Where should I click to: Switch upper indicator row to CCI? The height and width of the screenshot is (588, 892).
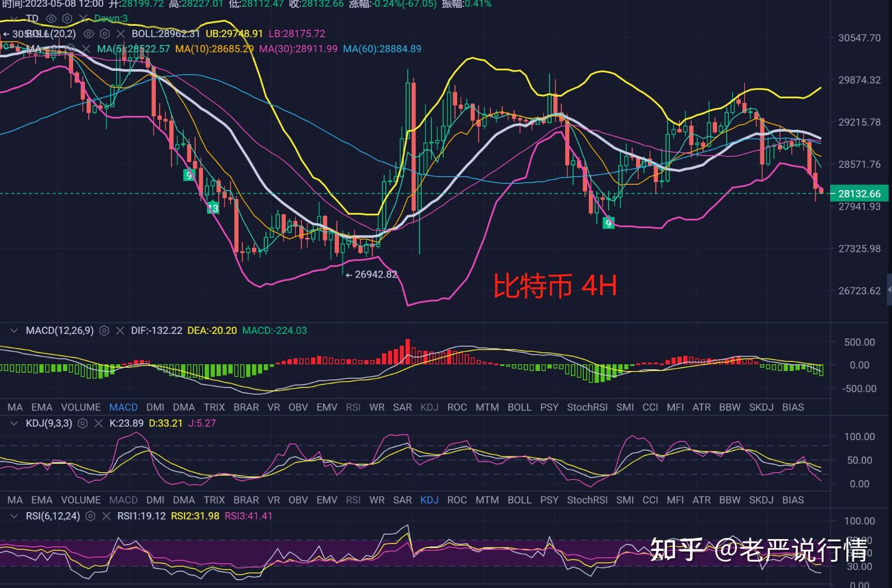pos(650,407)
